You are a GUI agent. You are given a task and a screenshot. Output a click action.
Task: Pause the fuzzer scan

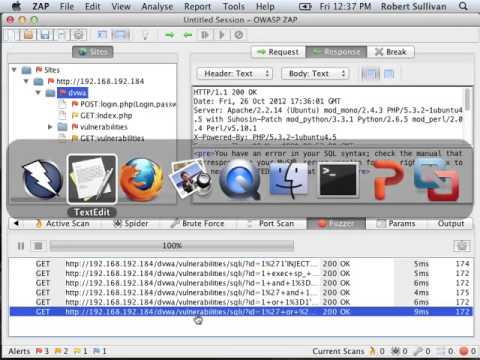coord(21,246)
